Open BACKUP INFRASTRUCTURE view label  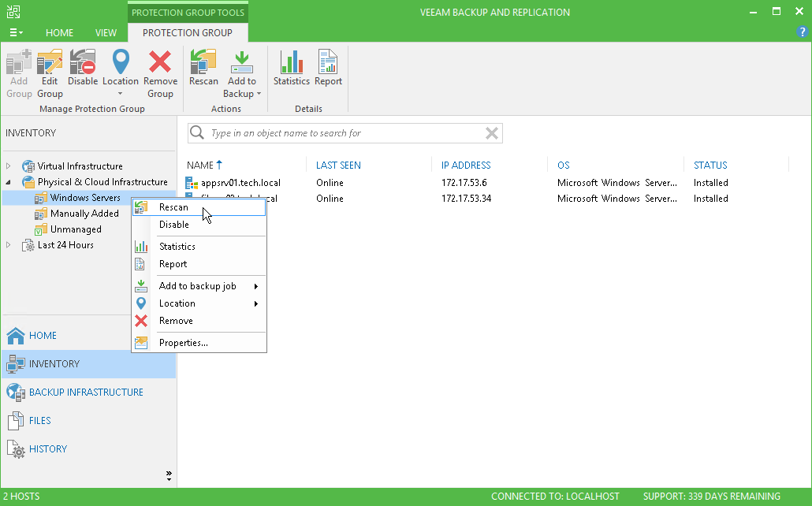[86, 392]
